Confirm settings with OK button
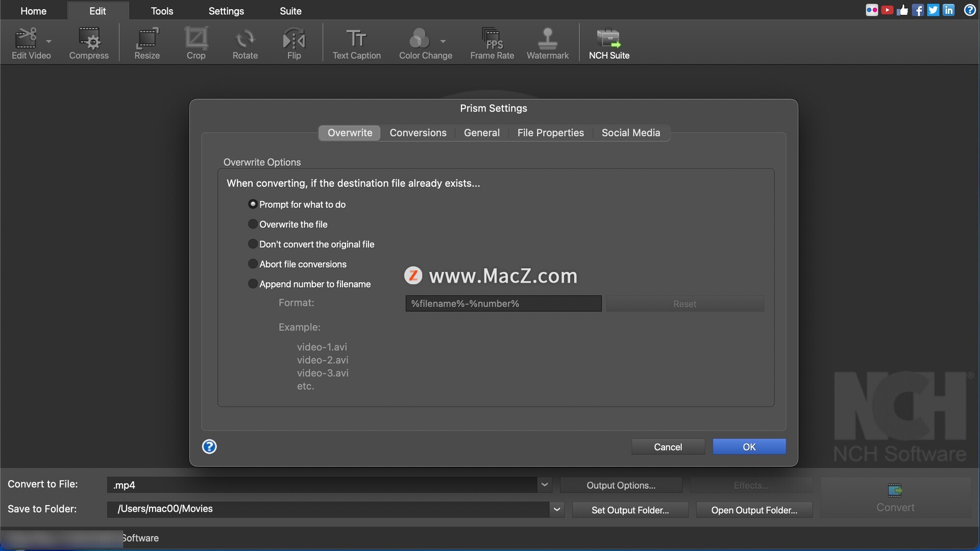Image resolution: width=980 pixels, height=551 pixels. [749, 447]
